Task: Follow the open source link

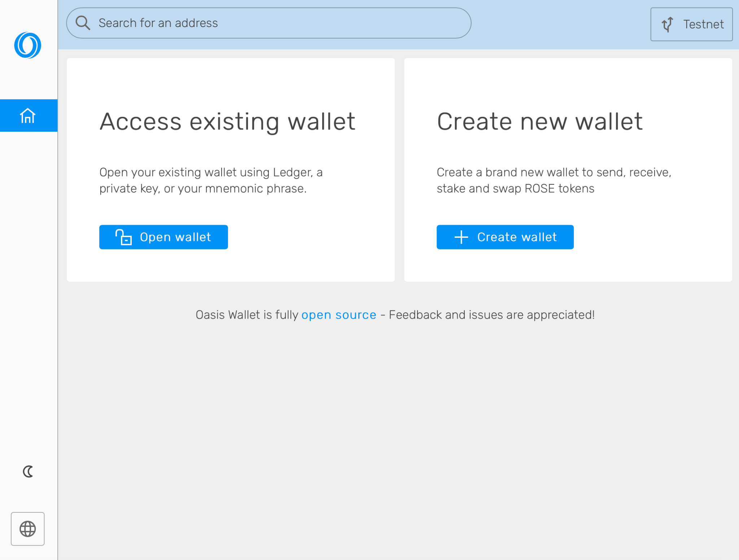Action: pos(339,315)
